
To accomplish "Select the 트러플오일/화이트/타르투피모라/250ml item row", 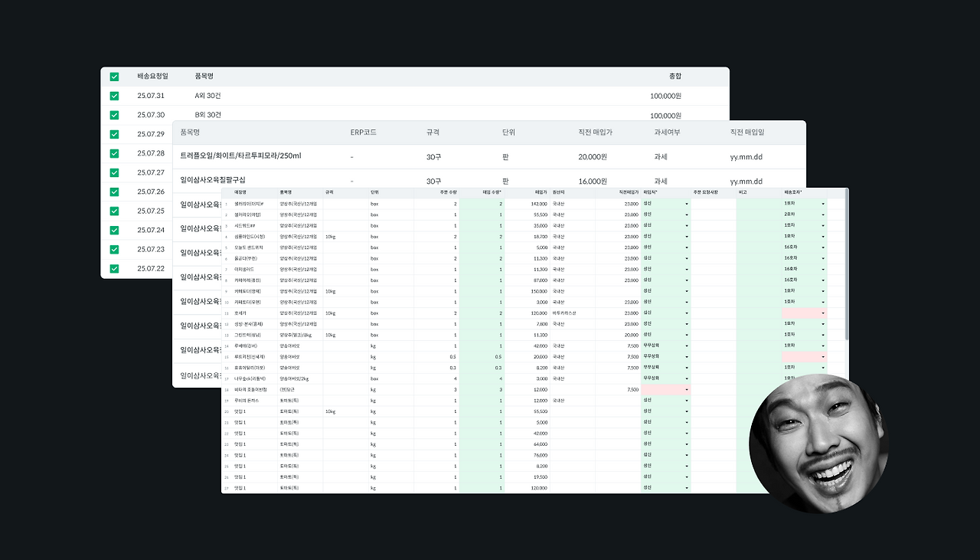I will point(489,156).
